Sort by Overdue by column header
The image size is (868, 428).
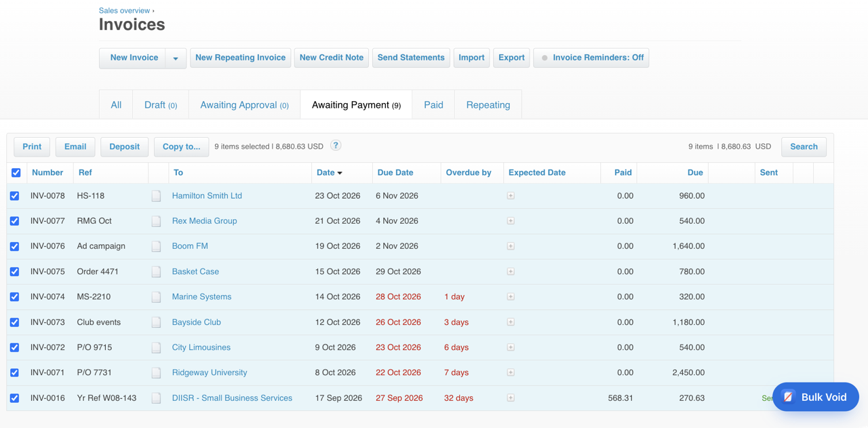click(469, 172)
